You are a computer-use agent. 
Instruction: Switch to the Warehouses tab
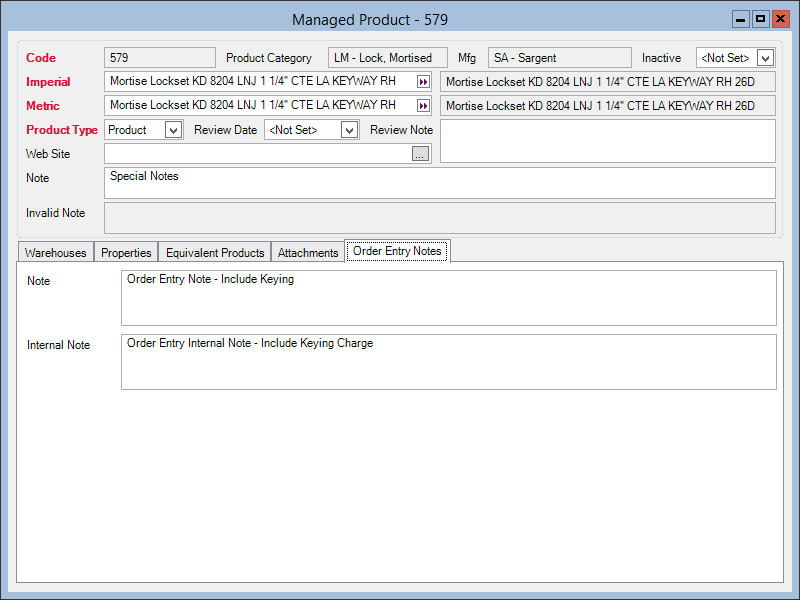55,253
